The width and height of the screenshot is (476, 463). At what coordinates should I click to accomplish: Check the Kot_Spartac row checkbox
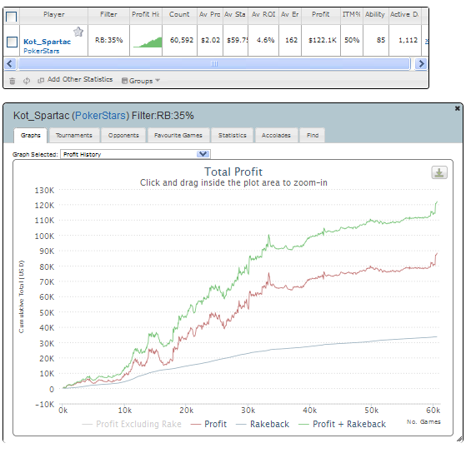pyautogui.click(x=12, y=42)
